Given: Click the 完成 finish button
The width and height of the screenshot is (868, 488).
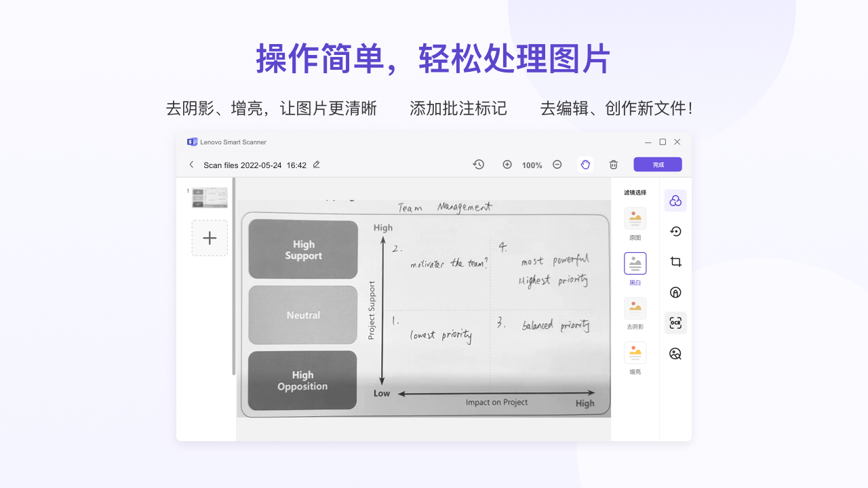Looking at the screenshot, I should [x=657, y=164].
